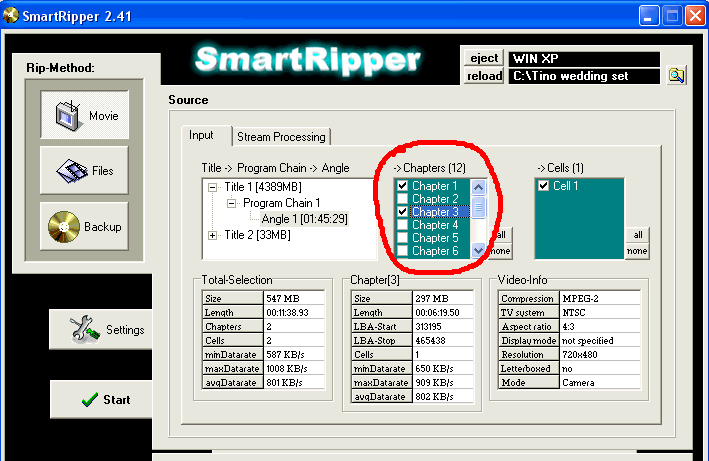Click Total-Selection Length 00:11:38.93

coord(294,312)
